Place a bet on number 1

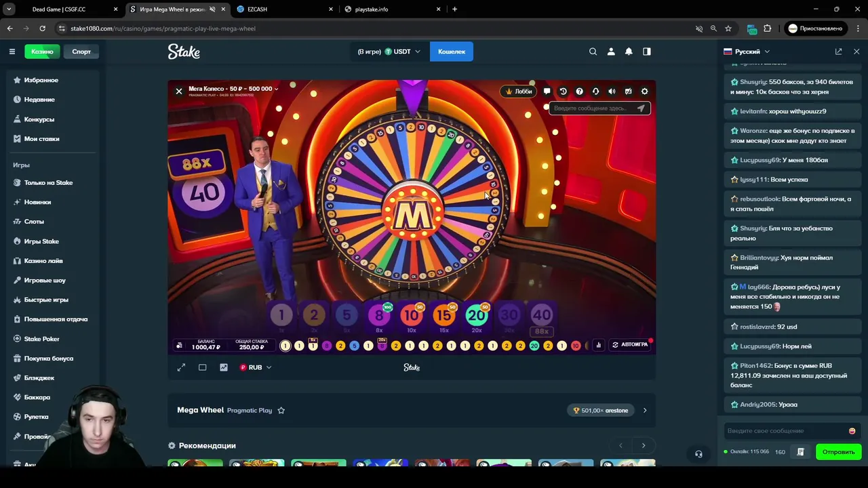coord(281,315)
